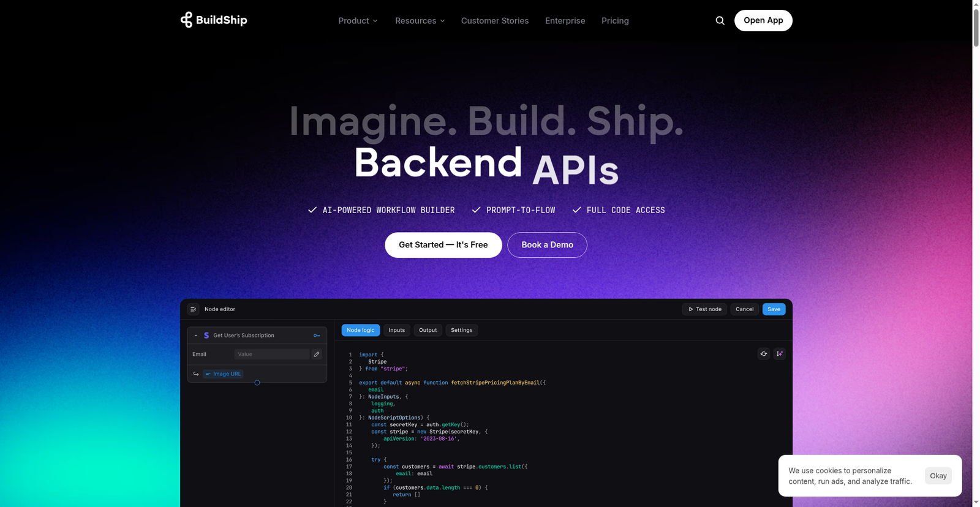Select the Output tab
The width and height of the screenshot is (980, 507).
tap(428, 330)
